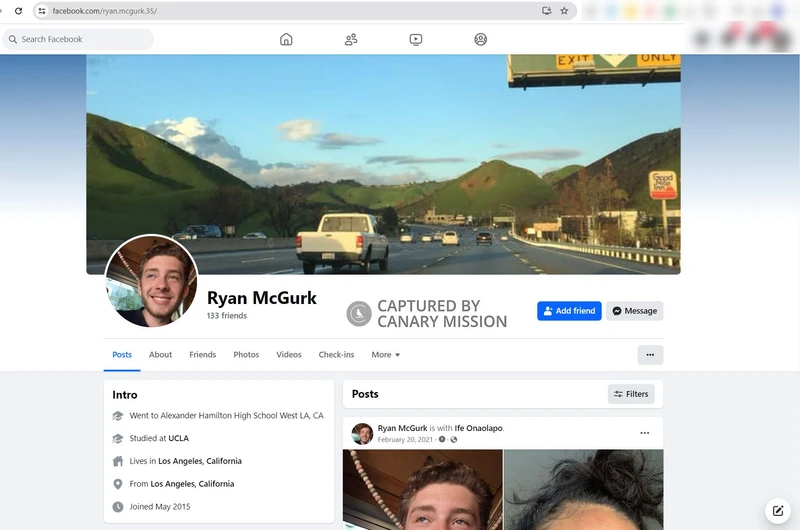Bookmark this page with the star icon

(x=564, y=11)
